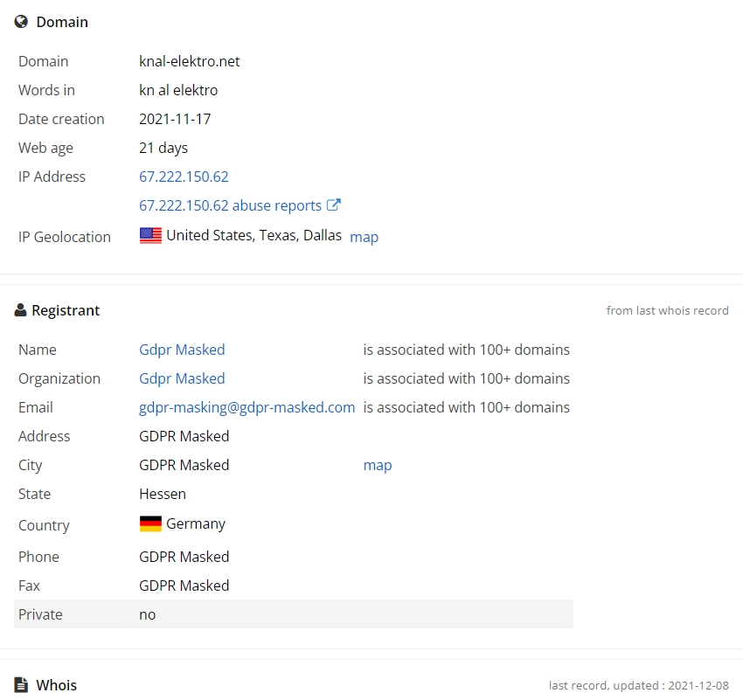The height and width of the screenshot is (700, 743).
Task: Open IP address 67.222.150.62 link
Action: coord(184,177)
